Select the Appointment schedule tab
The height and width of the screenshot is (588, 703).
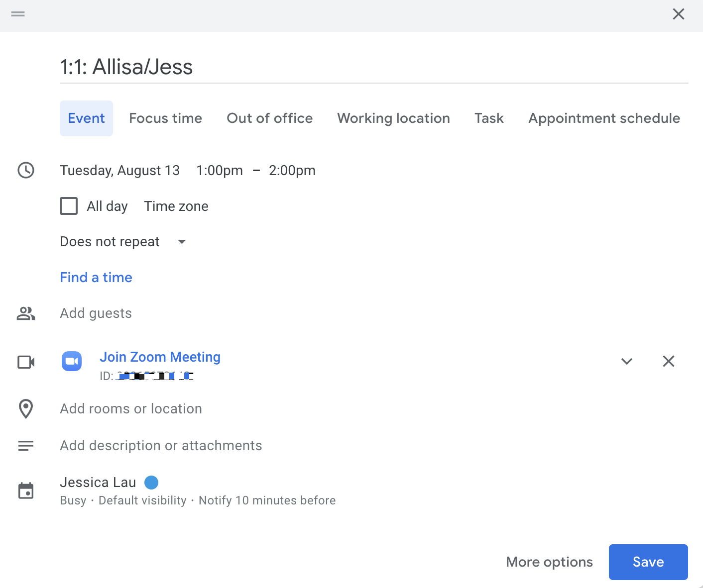(604, 118)
